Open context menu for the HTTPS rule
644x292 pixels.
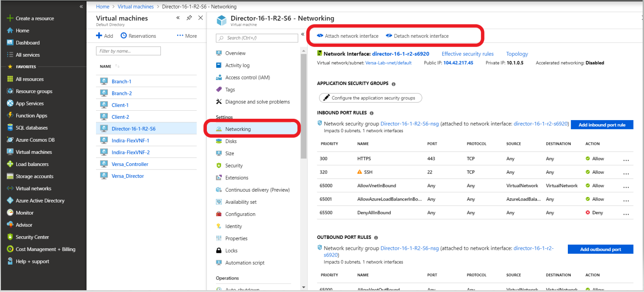coord(626,159)
